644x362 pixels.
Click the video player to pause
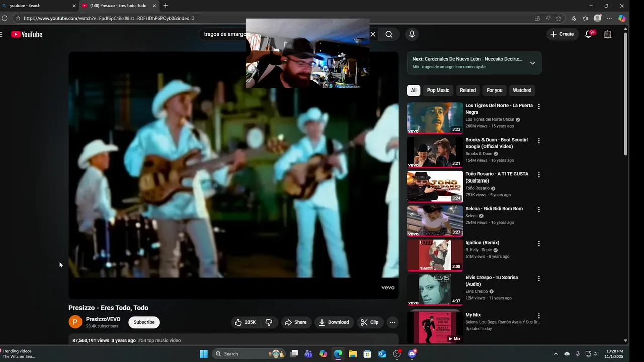pyautogui.click(x=233, y=174)
